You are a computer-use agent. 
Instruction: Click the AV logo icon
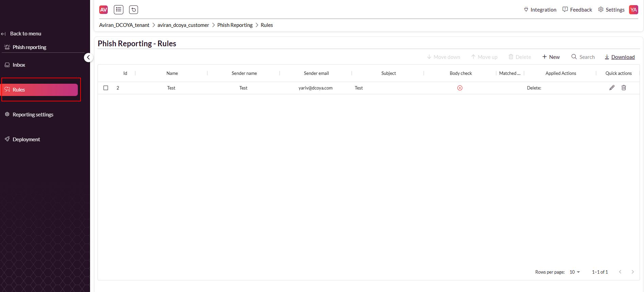click(x=104, y=10)
